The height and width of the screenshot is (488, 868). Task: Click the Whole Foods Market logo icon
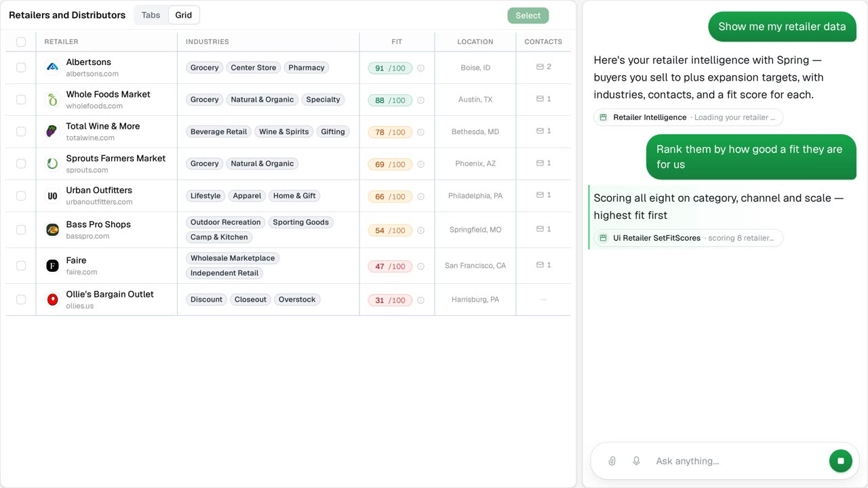click(x=52, y=100)
